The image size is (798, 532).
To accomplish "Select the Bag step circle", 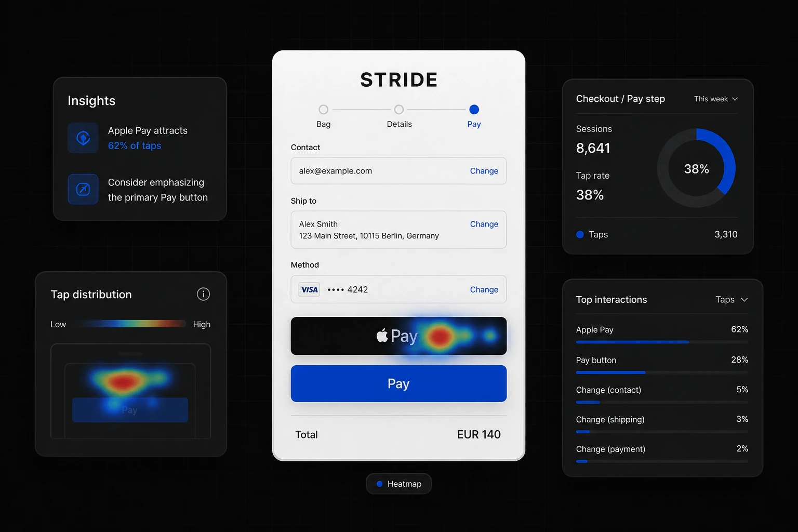I will [x=323, y=110].
